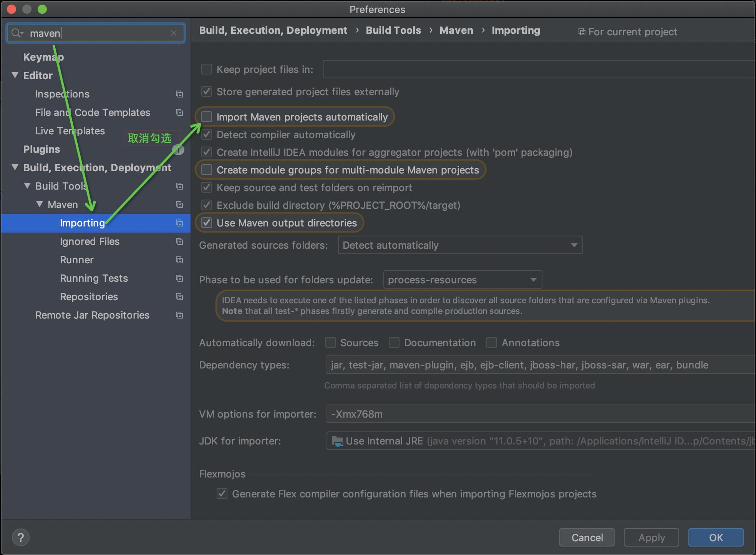Image resolution: width=756 pixels, height=555 pixels.
Task: Click project-level icon beside Repositories item
Action: (179, 297)
